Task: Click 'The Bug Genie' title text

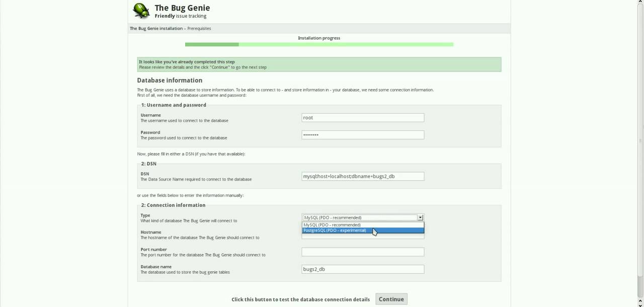Action: (x=182, y=8)
